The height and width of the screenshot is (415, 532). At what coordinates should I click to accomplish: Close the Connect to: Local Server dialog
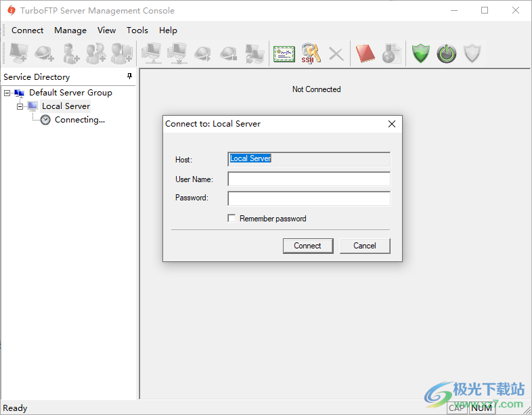[x=392, y=124]
